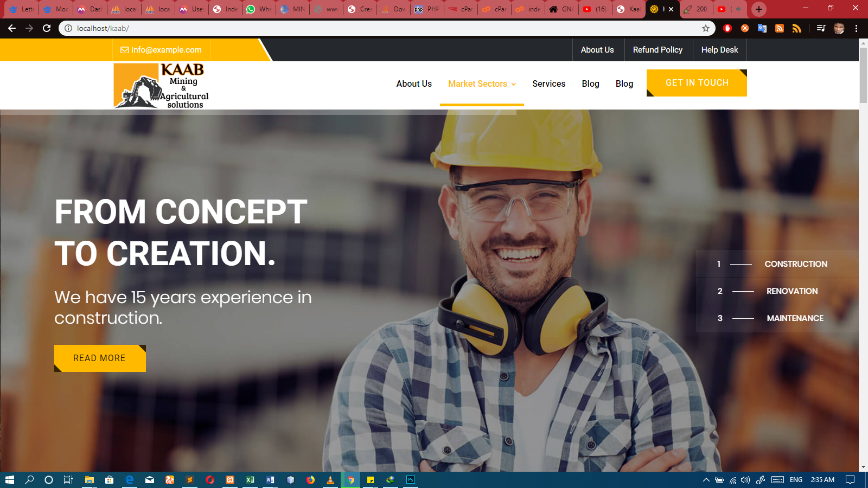Open Firefox from the taskbar

(311, 480)
